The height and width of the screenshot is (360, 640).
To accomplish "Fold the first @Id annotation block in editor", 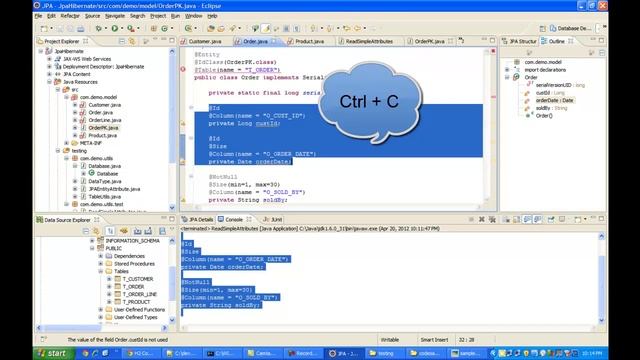I will point(191,108).
